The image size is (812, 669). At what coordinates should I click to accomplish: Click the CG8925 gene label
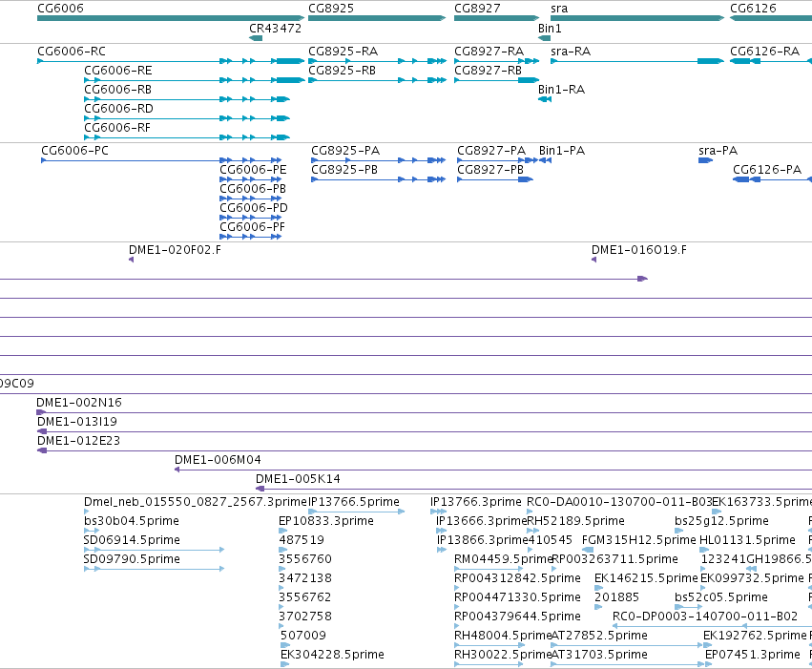(x=331, y=9)
